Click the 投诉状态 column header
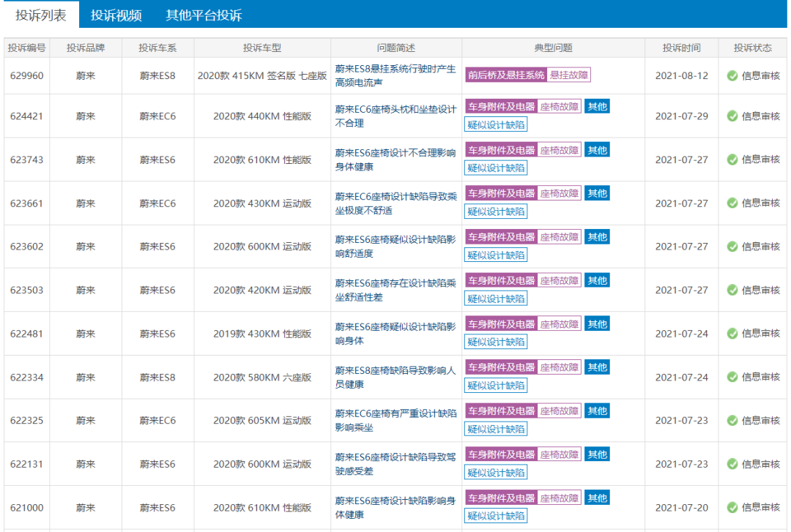The image size is (791, 532). [753, 48]
